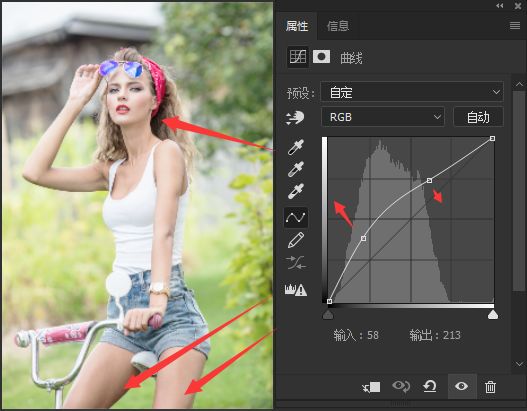
Task: Click scrollbar up arrow in panel
Action: tap(519, 84)
